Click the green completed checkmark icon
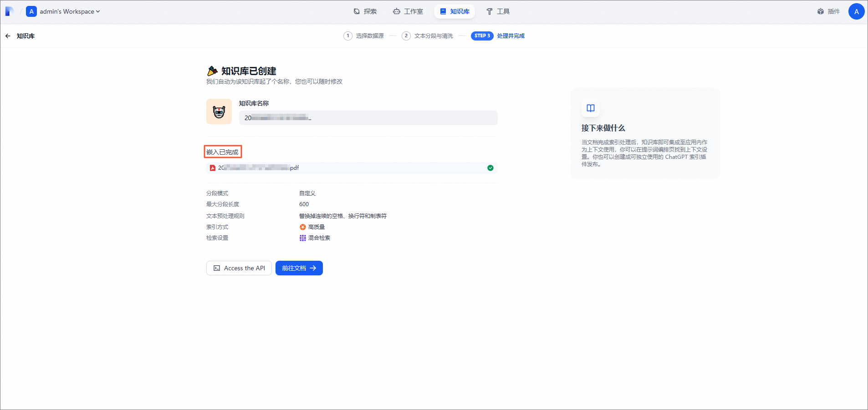Screen dimensions: 868x410 [x=490, y=168]
